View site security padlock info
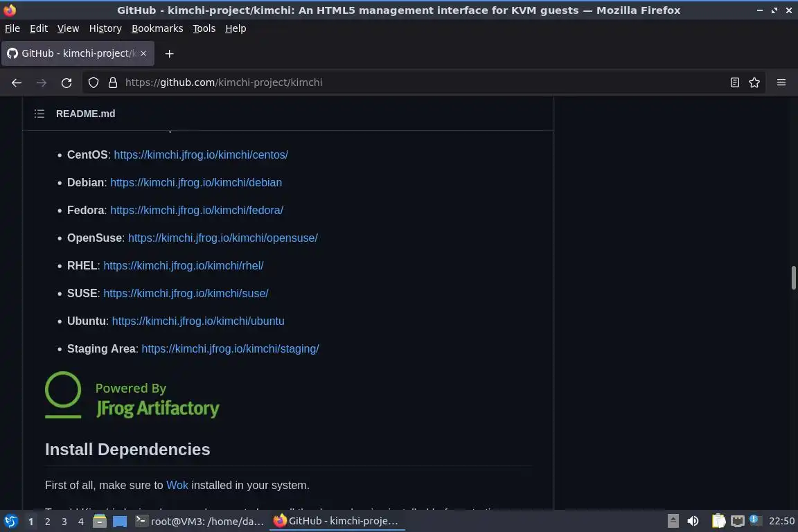This screenshot has height=532, width=798. (x=113, y=82)
